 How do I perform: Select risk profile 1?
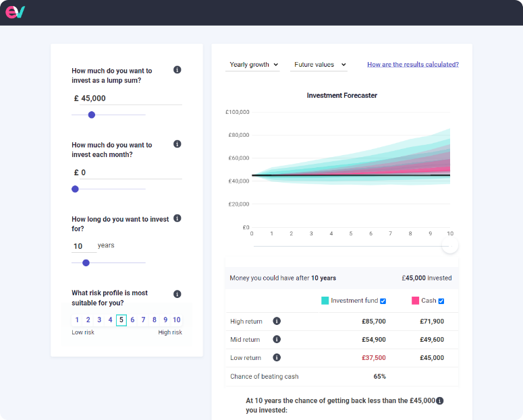[x=77, y=320]
